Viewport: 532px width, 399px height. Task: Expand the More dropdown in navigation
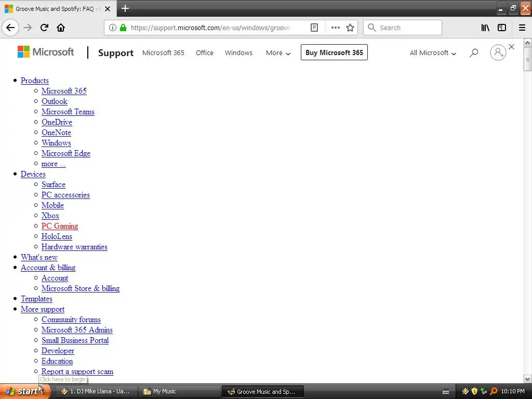coord(278,52)
